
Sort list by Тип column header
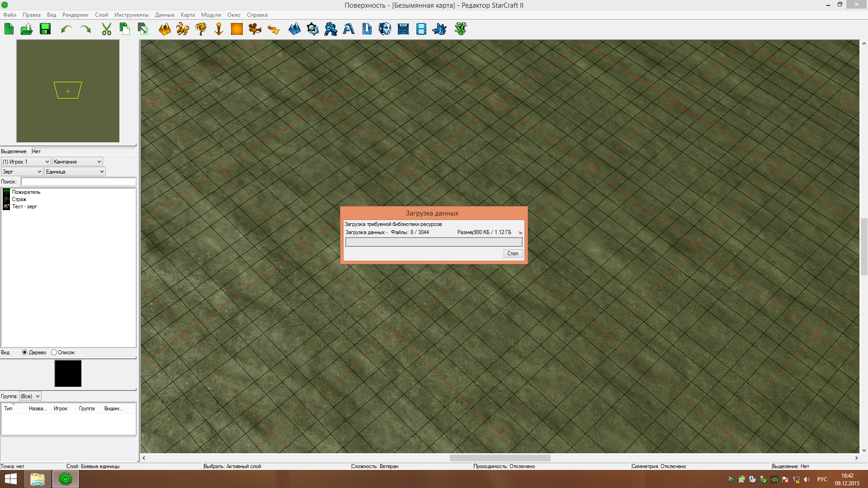tap(13, 408)
